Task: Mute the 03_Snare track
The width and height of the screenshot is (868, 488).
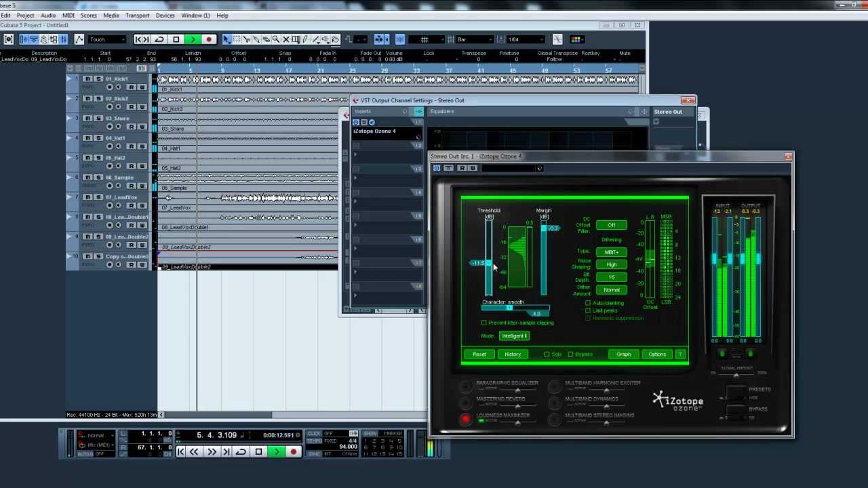Action: coord(87,119)
